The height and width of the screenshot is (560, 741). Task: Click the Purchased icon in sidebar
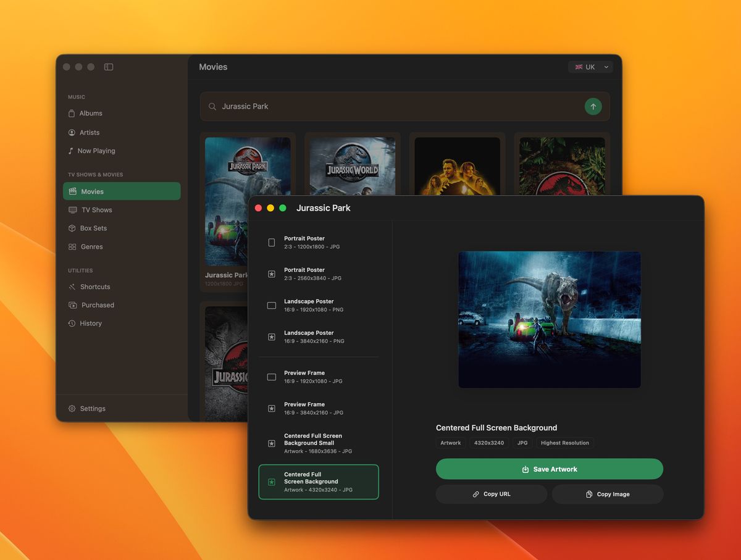[72, 305]
